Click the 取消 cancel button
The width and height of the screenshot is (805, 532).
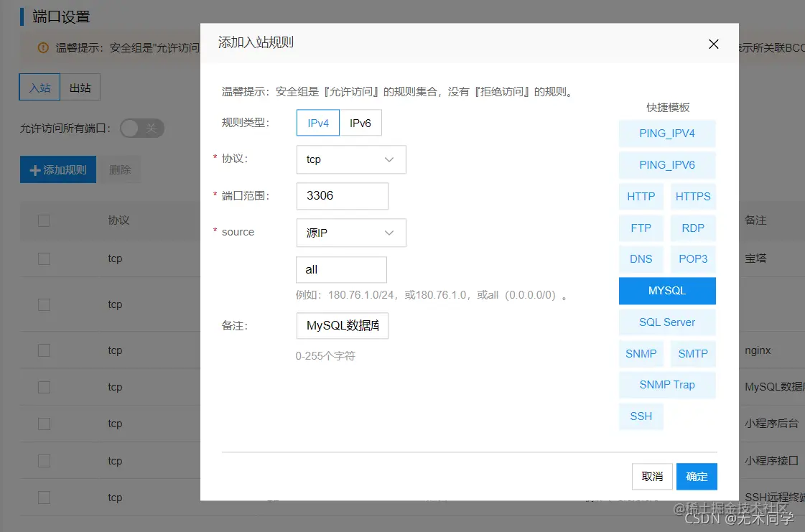(x=651, y=476)
